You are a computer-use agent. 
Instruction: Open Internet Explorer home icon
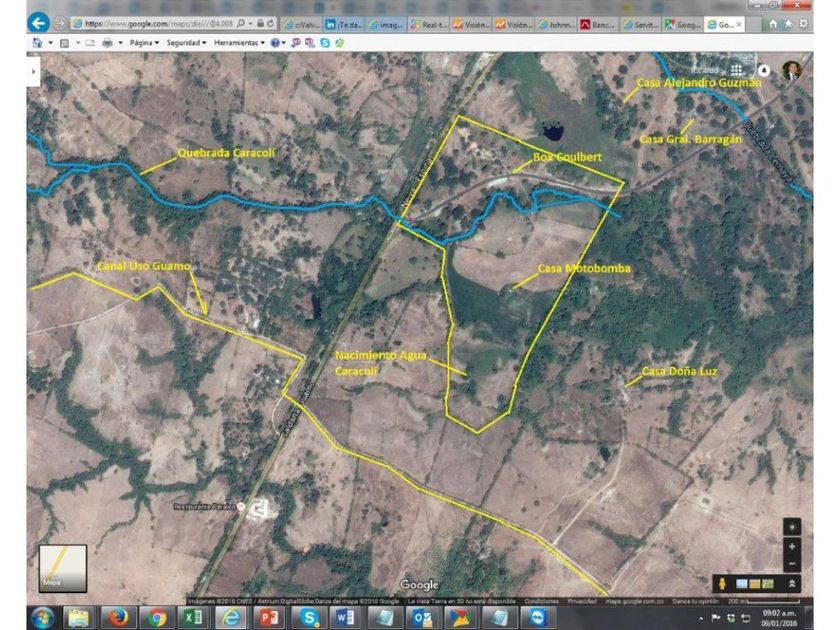pyautogui.click(x=771, y=22)
